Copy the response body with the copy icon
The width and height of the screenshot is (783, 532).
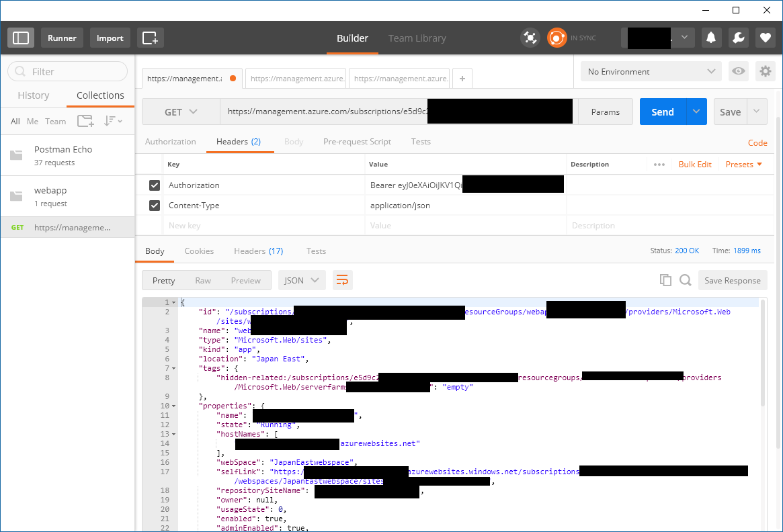pyautogui.click(x=665, y=280)
